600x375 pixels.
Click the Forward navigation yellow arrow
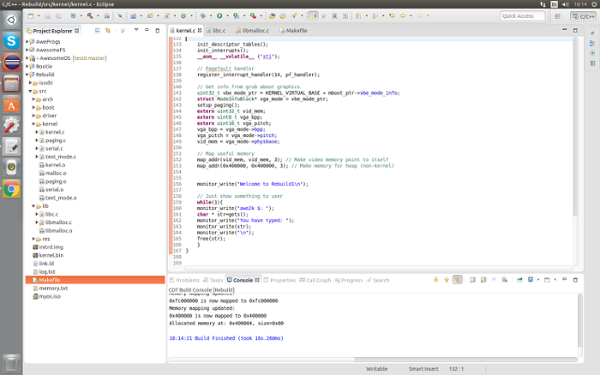click(x=419, y=16)
